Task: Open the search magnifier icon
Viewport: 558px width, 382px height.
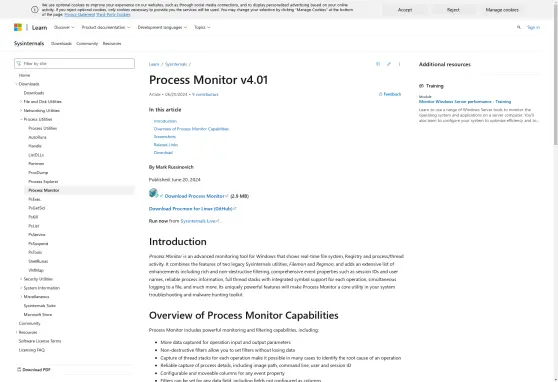Action: point(518,27)
